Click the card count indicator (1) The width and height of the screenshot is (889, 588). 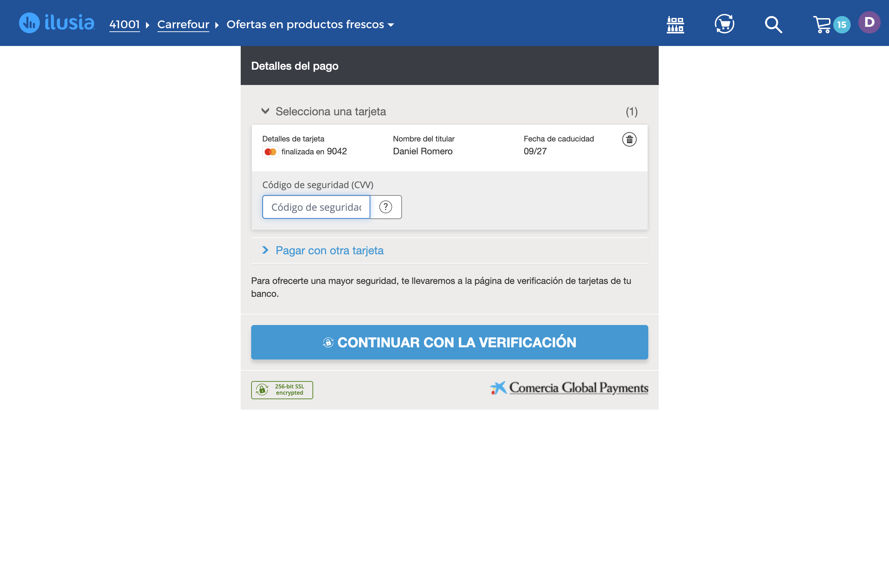tap(632, 111)
